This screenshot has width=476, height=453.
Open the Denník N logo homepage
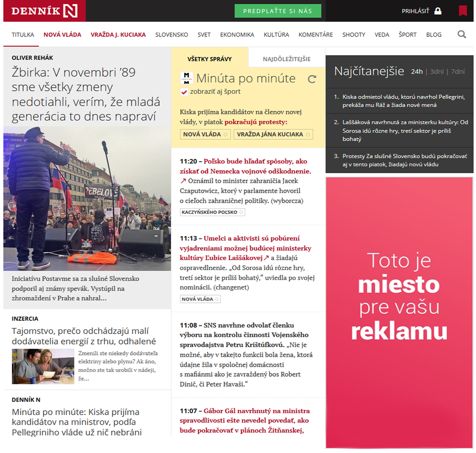tap(44, 11)
